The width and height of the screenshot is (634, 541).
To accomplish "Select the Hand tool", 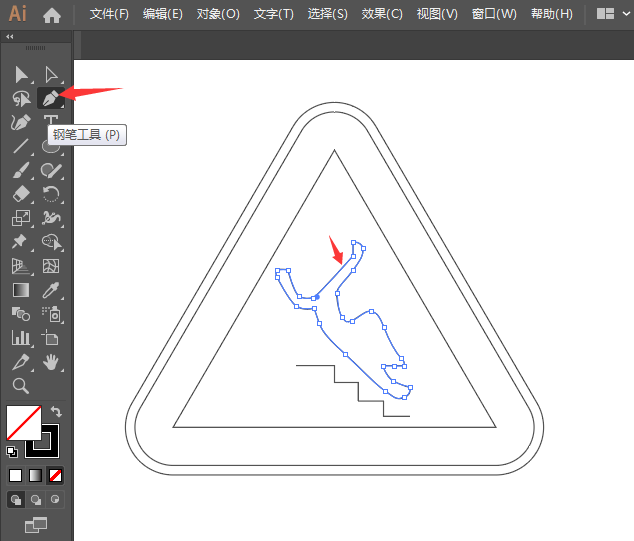I will pyautogui.click(x=51, y=362).
